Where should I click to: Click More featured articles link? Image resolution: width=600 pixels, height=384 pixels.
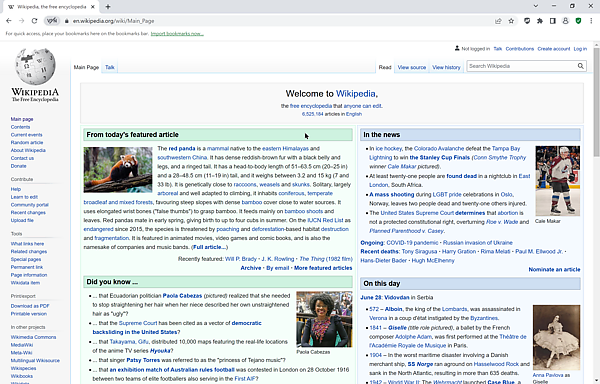[x=323, y=268]
